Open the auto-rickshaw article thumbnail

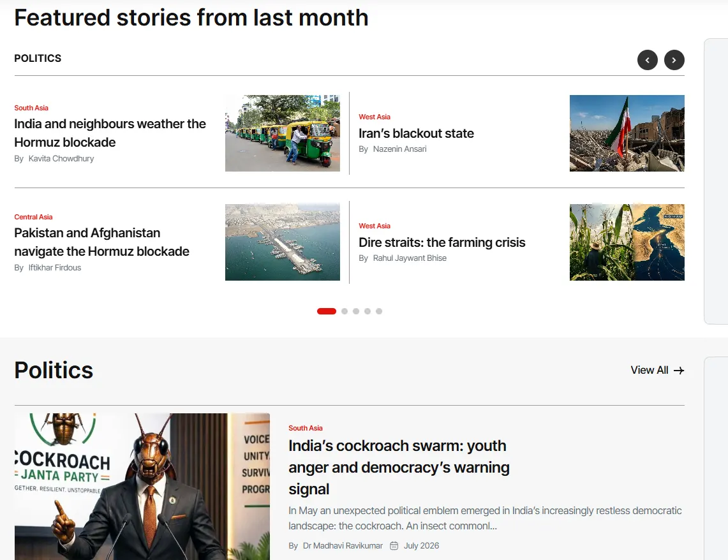282,133
